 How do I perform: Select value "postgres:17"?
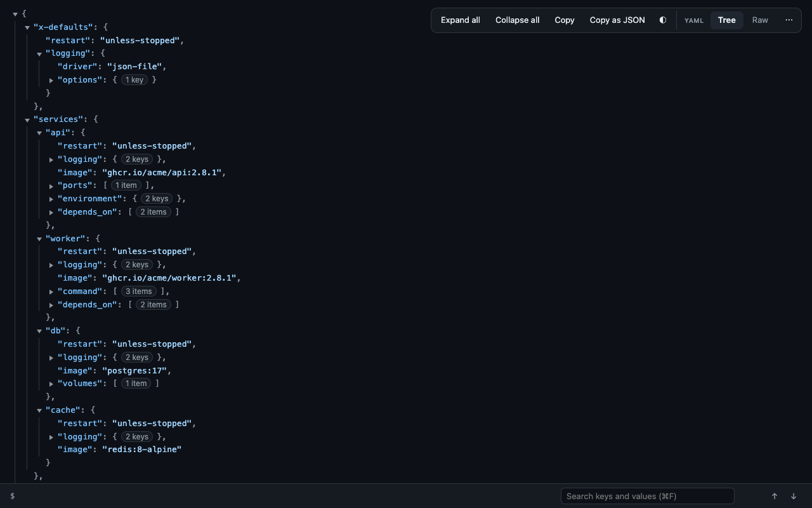point(134,370)
